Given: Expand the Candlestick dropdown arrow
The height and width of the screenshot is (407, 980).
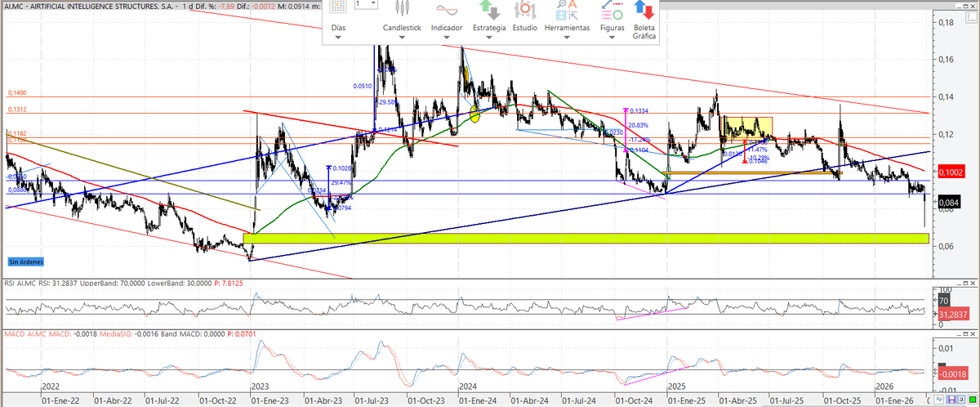Looking at the screenshot, I should click(402, 37).
